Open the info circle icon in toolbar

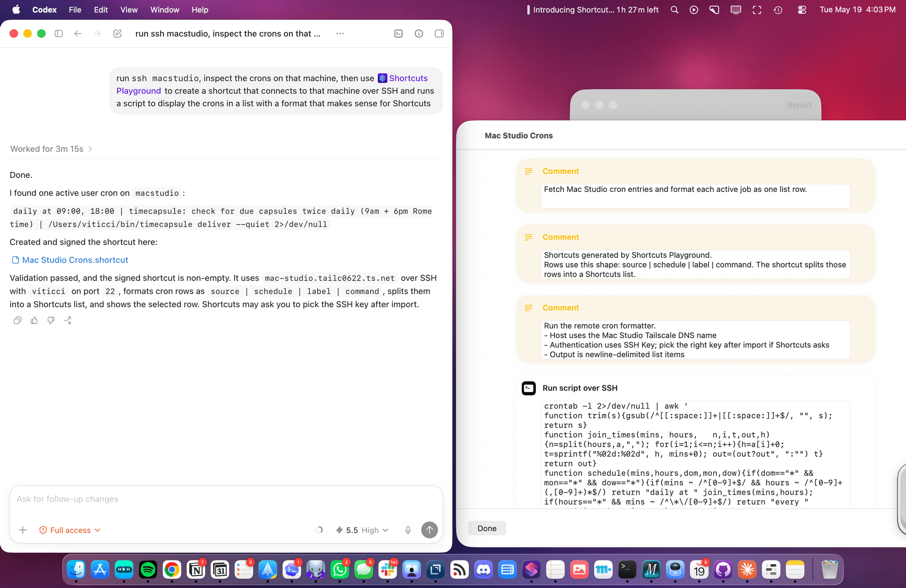[418, 34]
